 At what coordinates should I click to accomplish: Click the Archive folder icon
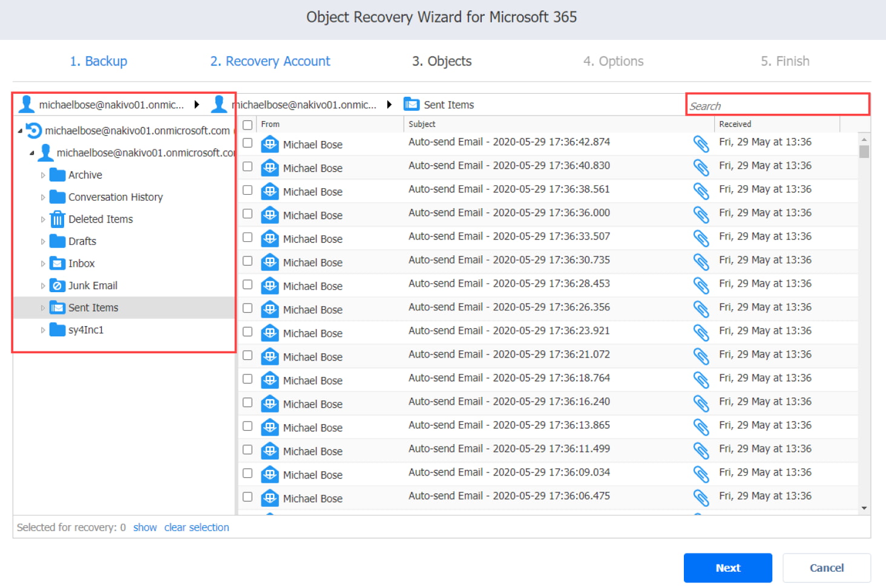[57, 175]
